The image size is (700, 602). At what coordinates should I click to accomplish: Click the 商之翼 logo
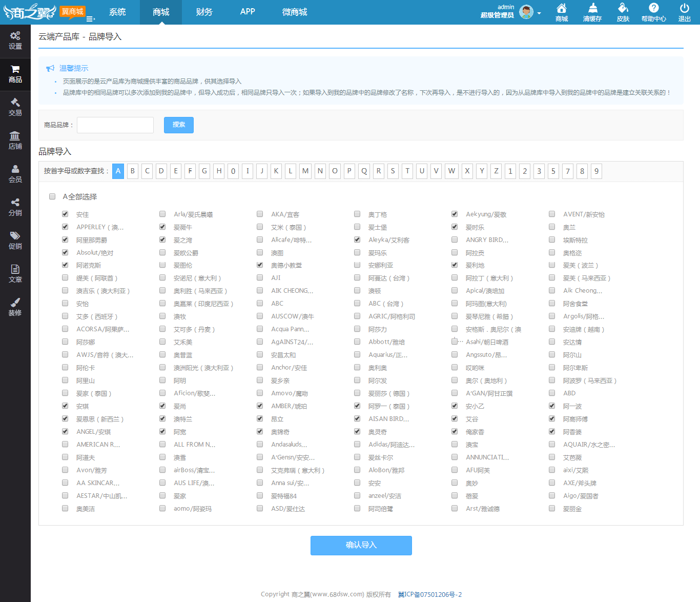(x=30, y=12)
